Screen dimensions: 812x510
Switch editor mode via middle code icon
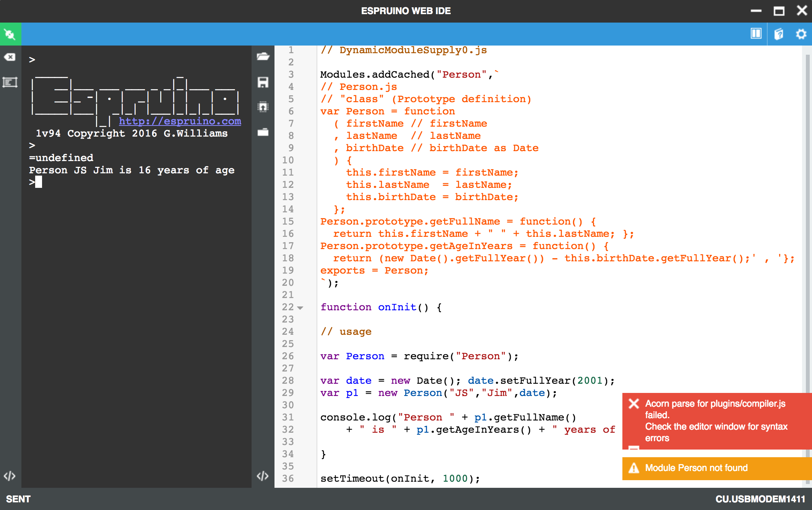tap(263, 476)
